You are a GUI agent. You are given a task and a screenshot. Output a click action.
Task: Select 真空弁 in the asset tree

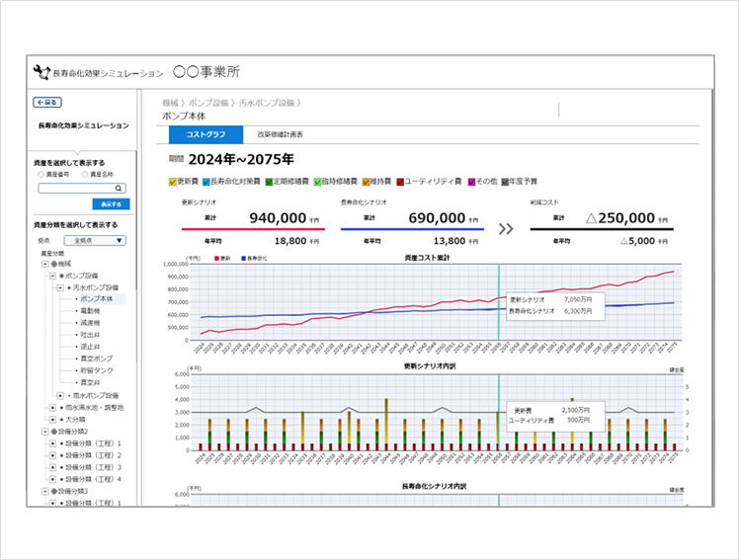pyautogui.click(x=90, y=382)
